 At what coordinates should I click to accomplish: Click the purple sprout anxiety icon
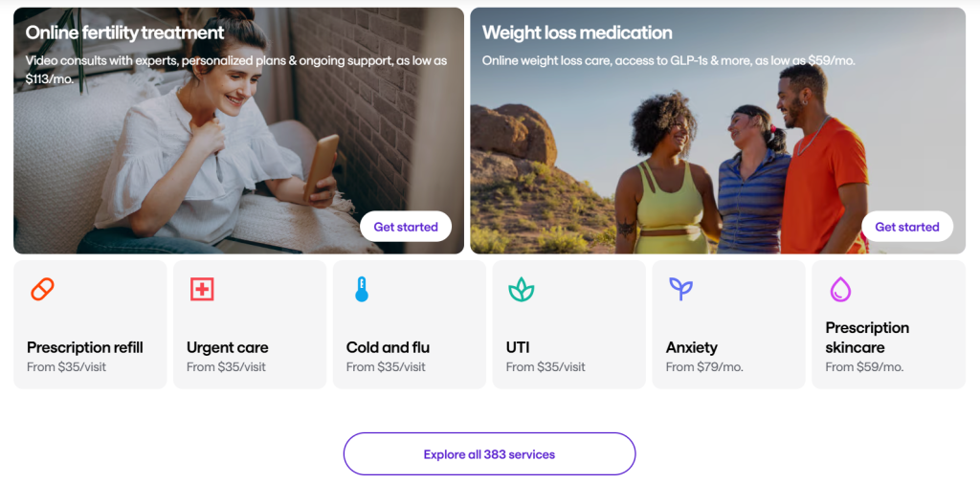[680, 289]
